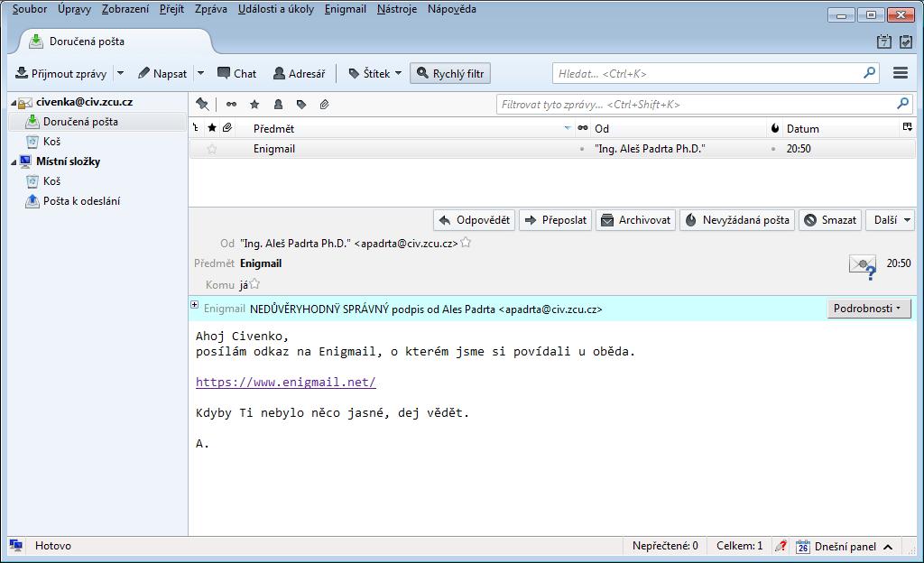Collapse the Místní složky tree
Viewport: 924px width, 563px height.
tap(14, 162)
